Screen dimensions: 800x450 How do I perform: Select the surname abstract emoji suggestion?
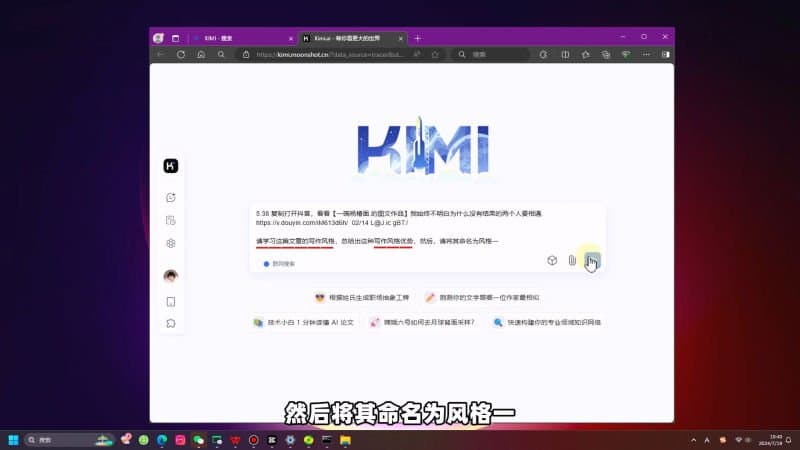(x=361, y=297)
